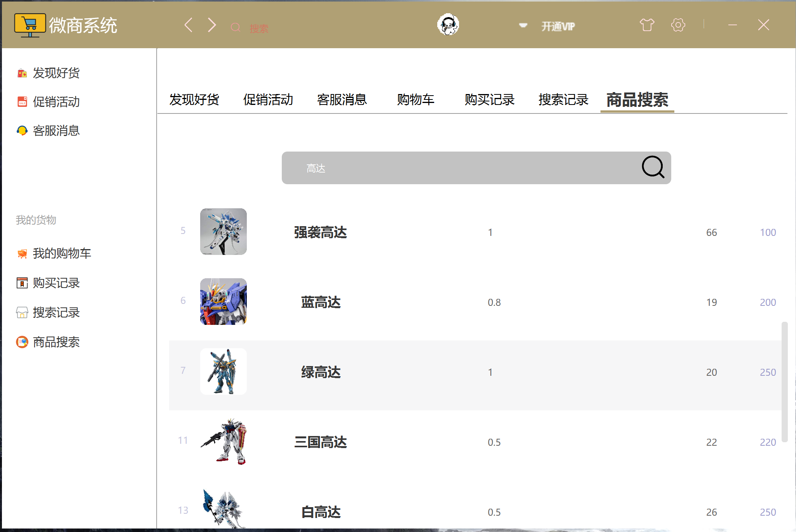
Task: Open 搜索记录 using its box icon
Action: pos(22,312)
